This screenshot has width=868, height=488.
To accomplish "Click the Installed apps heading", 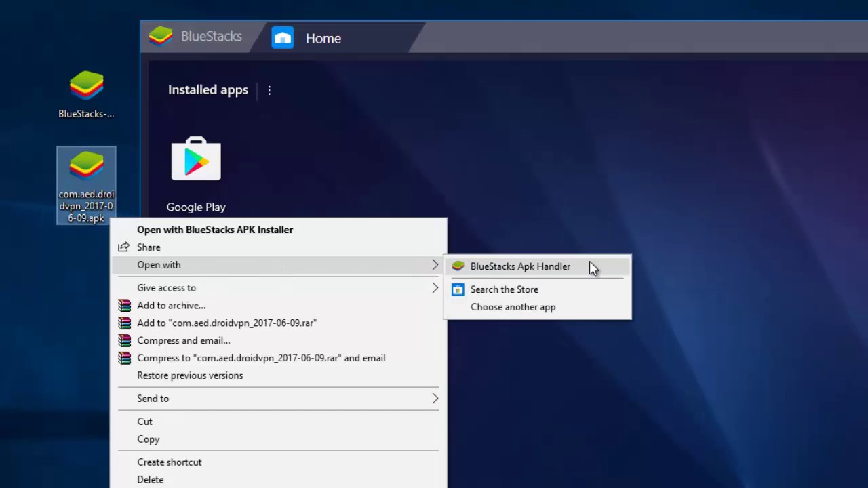I will pyautogui.click(x=208, y=90).
